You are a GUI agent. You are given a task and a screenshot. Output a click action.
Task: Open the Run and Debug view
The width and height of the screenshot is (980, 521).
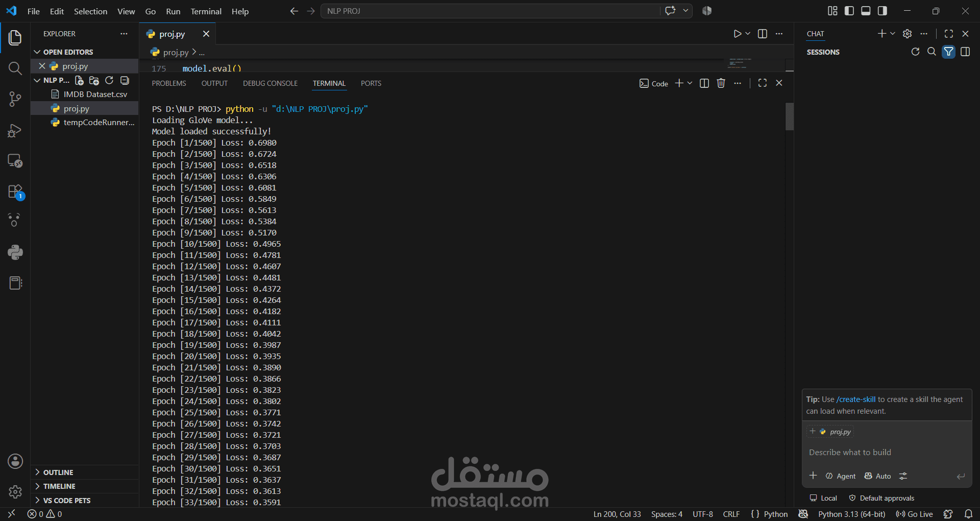[15, 131]
